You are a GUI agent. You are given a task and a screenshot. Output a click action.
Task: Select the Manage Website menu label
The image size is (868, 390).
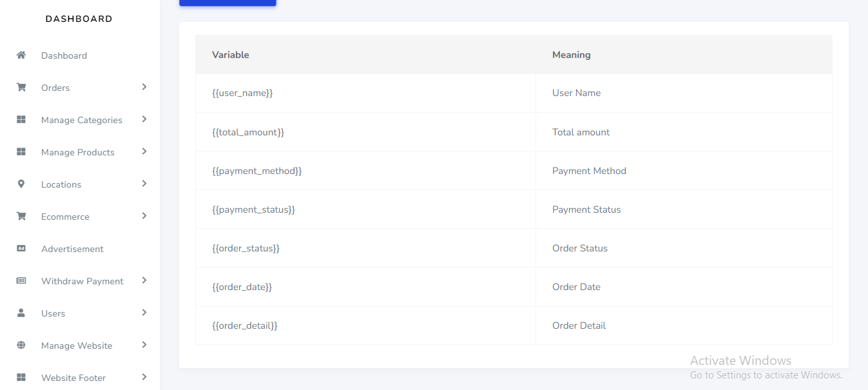[77, 346]
